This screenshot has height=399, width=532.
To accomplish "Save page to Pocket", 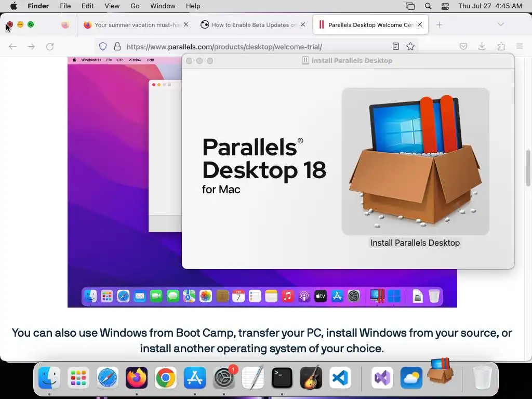I will (463, 46).
